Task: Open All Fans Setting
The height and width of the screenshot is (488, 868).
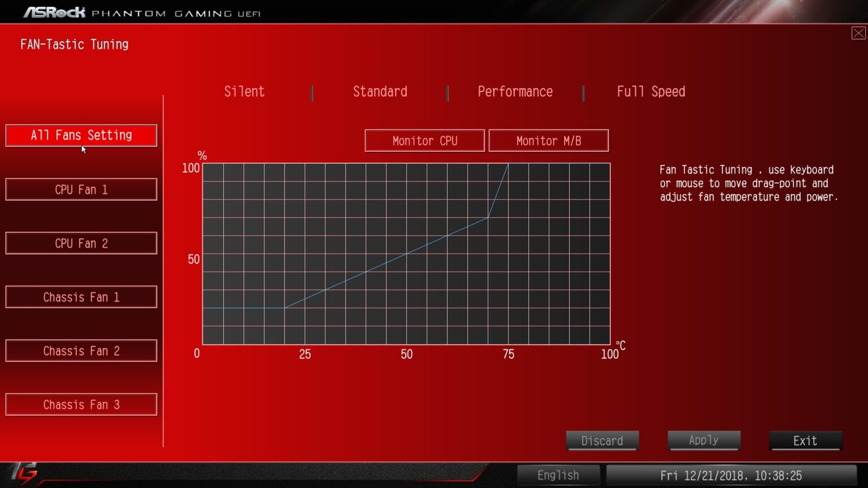Action: (81, 135)
